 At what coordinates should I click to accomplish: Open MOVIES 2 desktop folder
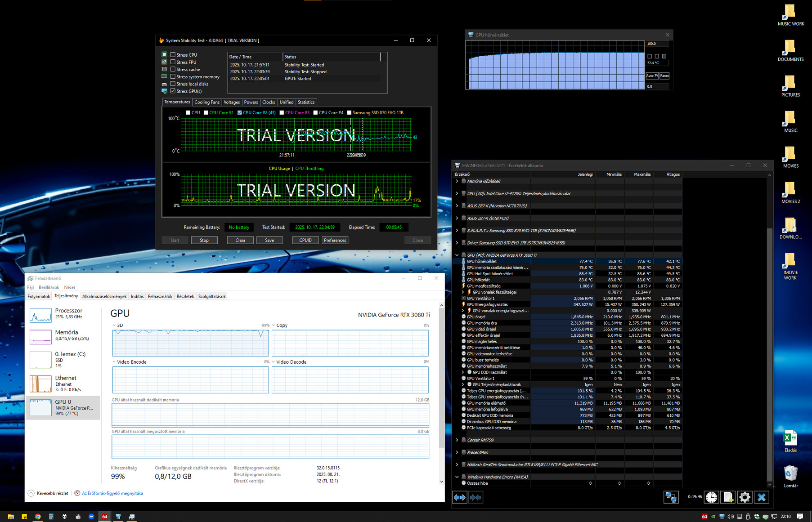790,192
